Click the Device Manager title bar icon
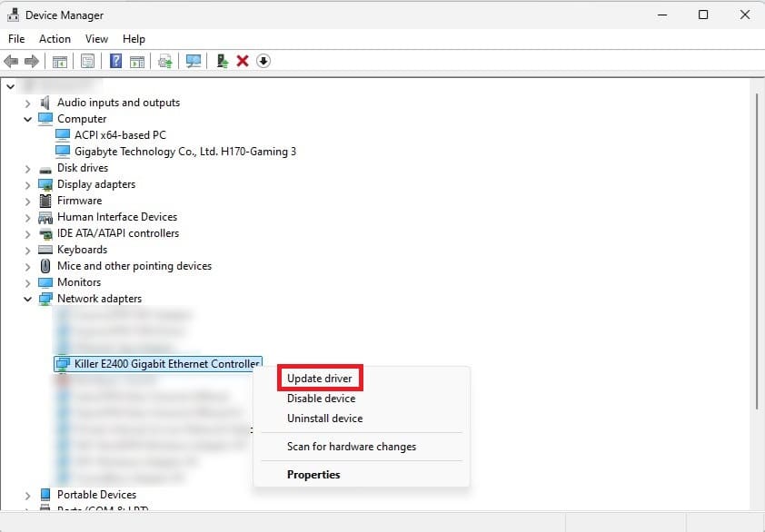The width and height of the screenshot is (765, 532). pos(13,15)
